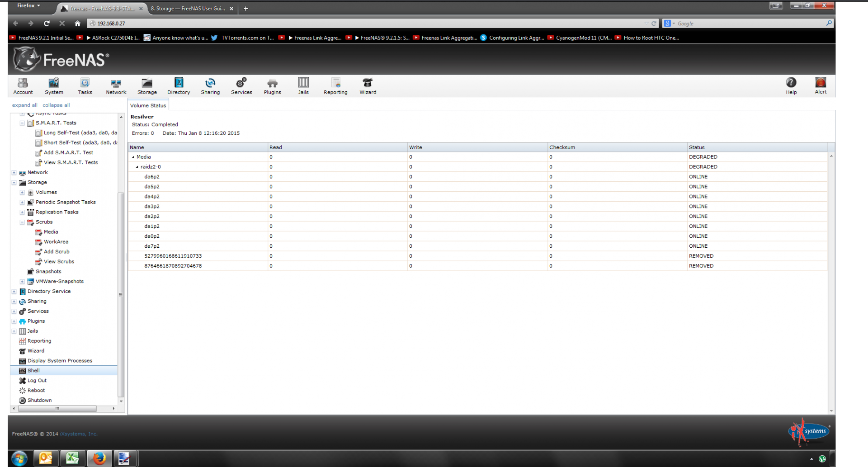Select the WorkArea scrub entry
Viewport: 868px width, 467px height.
(x=56, y=242)
